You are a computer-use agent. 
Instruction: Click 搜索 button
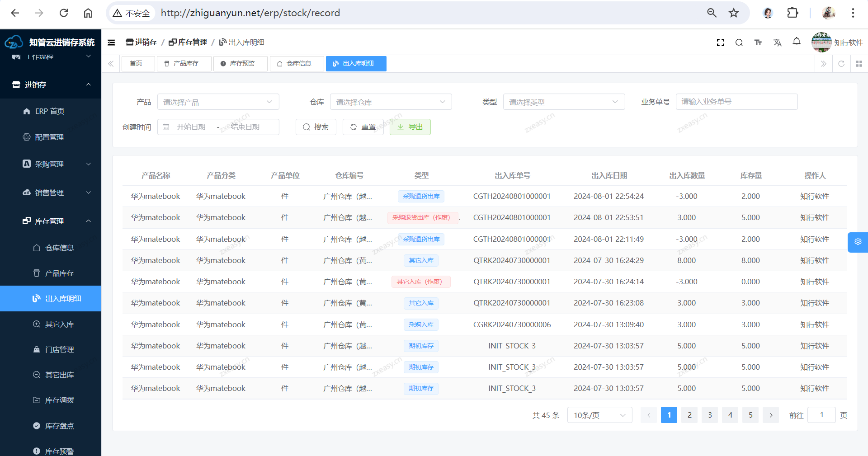point(316,127)
